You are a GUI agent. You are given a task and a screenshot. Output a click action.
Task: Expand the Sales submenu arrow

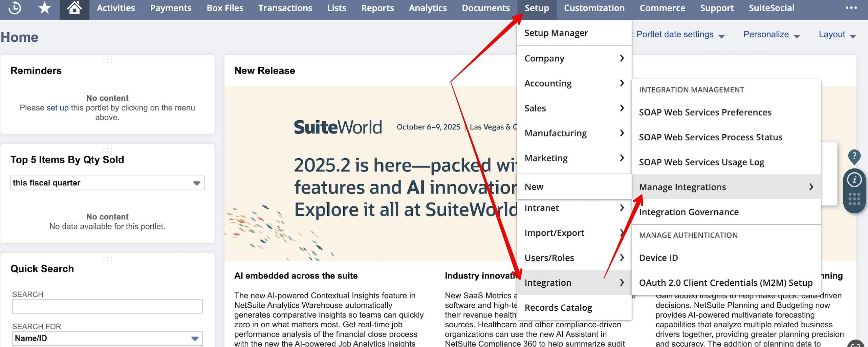pos(622,108)
